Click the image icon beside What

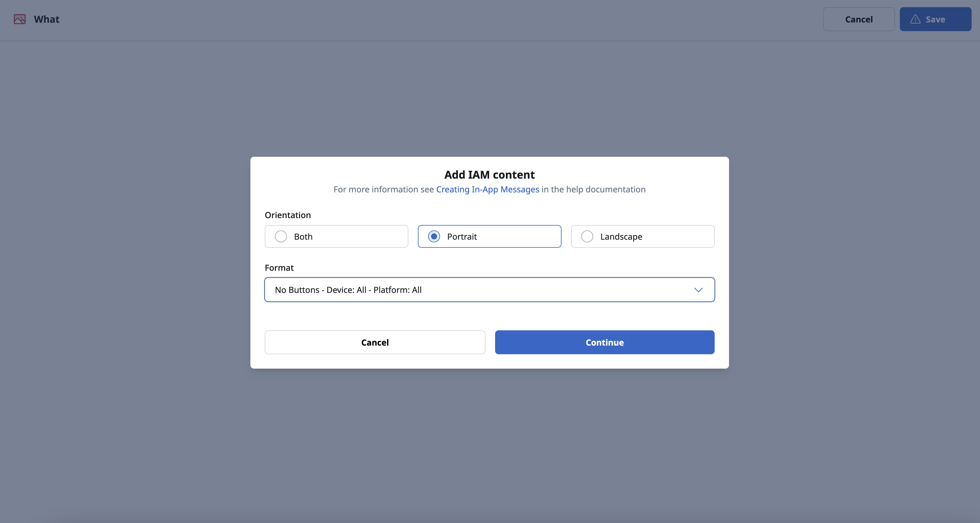tap(20, 19)
